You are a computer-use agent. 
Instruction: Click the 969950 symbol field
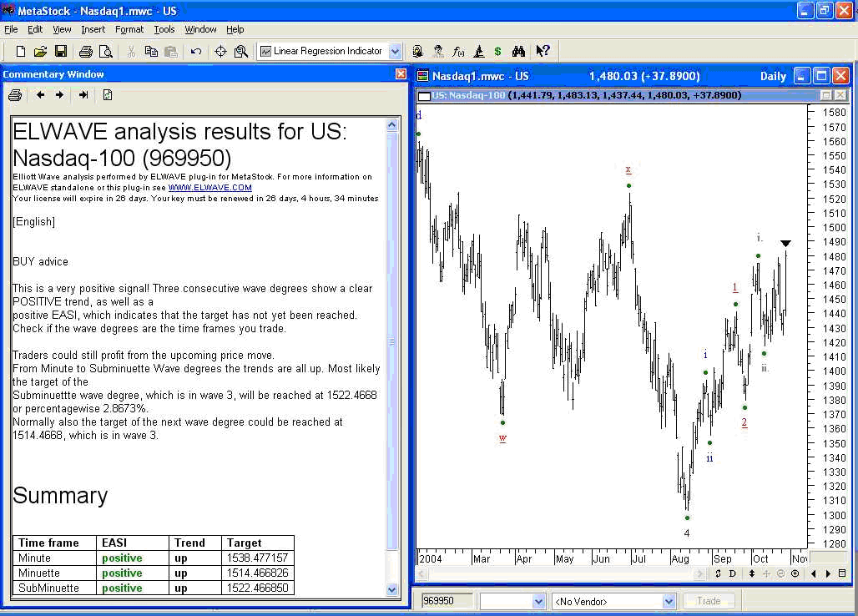(x=446, y=601)
